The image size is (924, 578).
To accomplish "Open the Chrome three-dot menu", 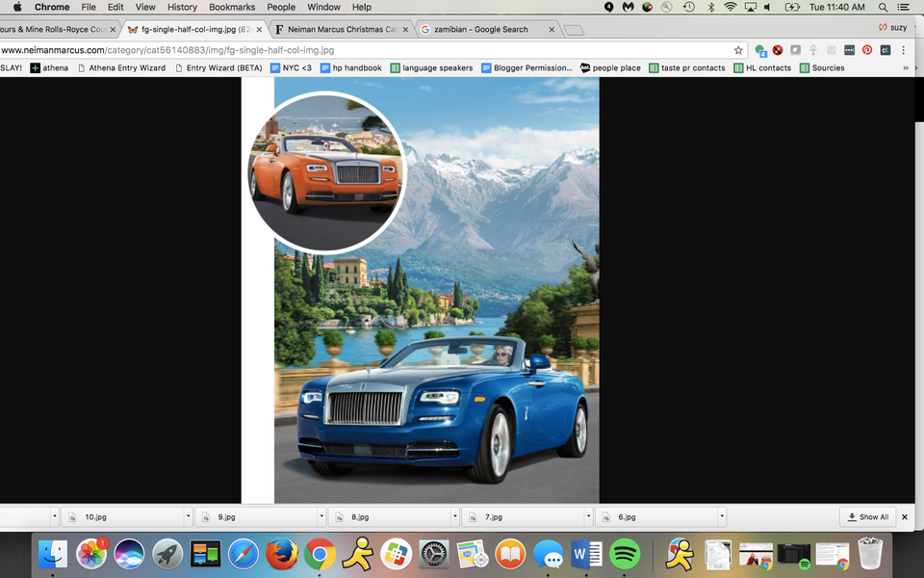I will coord(904,50).
